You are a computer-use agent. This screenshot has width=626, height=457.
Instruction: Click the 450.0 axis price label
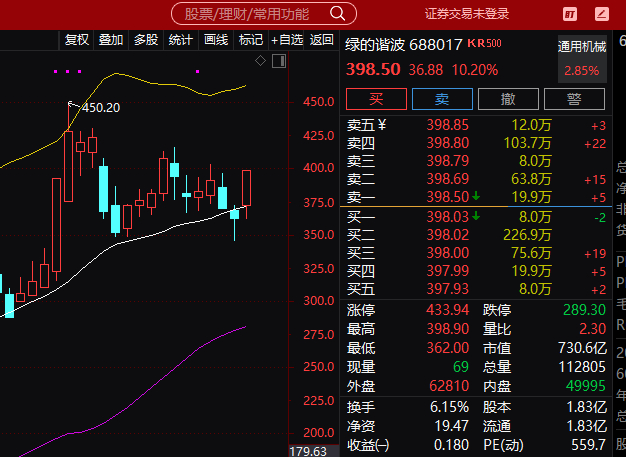coord(318,102)
